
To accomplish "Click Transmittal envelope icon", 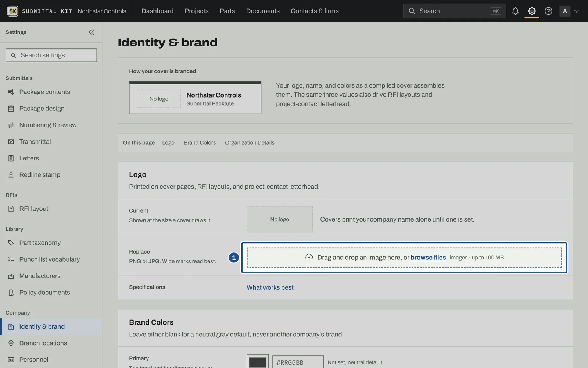I will (11, 142).
